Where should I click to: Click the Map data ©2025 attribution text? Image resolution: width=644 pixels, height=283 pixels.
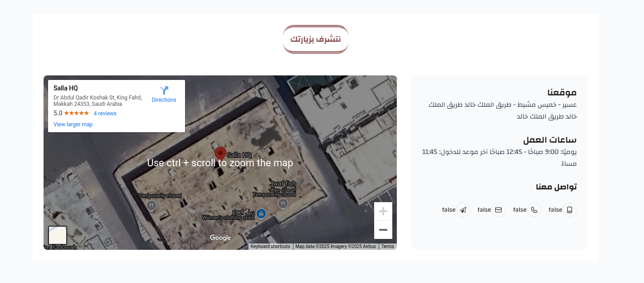[x=336, y=247]
